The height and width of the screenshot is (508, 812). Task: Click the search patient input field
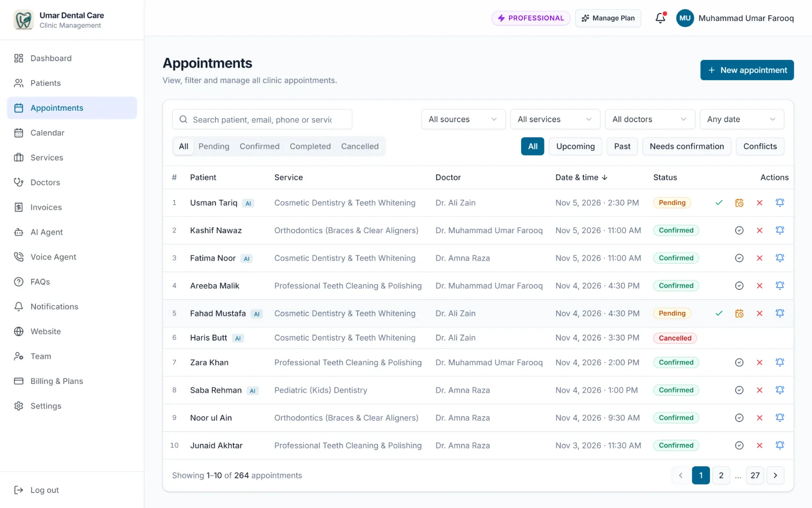[x=262, y=119]
